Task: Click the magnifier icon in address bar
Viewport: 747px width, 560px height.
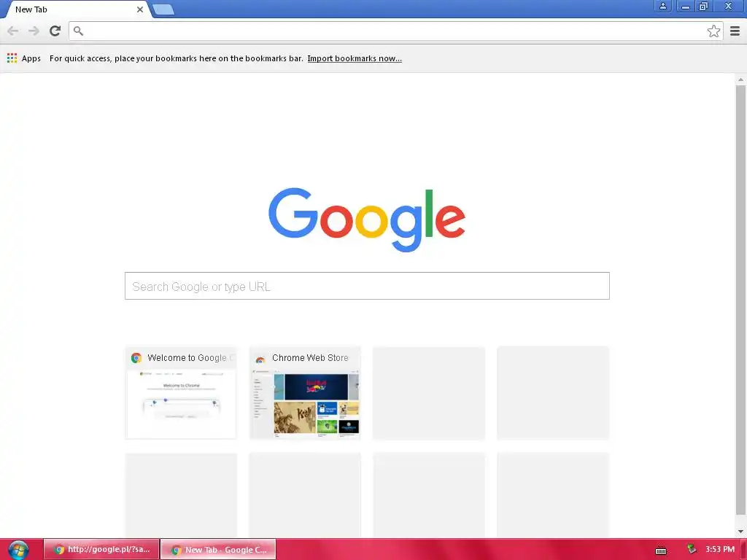Action: pyautogui.click(x=78, y=31)
